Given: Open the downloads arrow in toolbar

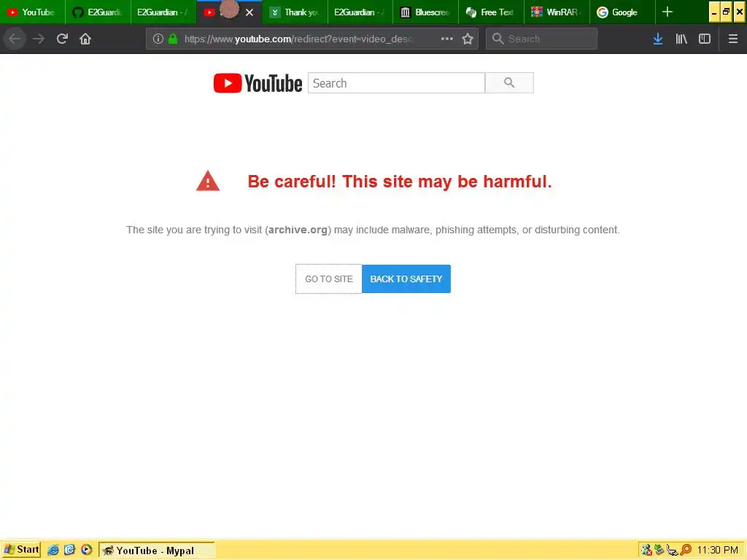Looking at the screenshot, I should 658,39.
